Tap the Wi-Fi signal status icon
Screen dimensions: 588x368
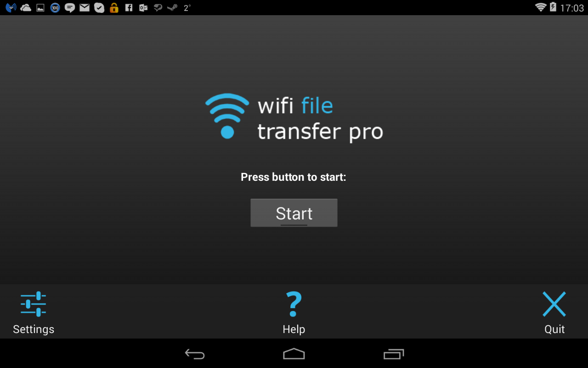tap(541, 7)
